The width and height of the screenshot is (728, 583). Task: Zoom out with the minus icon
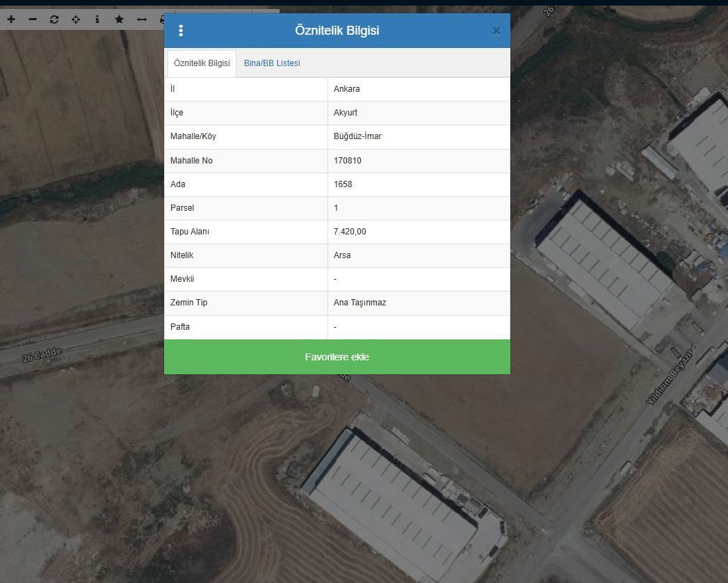(33, 19)
